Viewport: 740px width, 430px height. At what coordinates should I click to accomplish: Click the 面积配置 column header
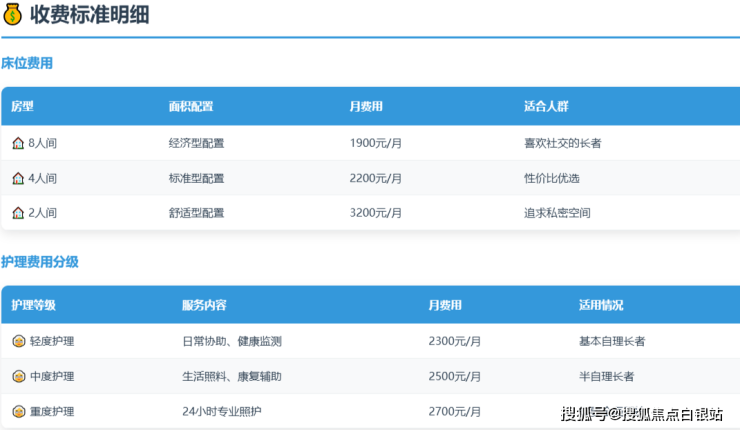tap(190, 106)
